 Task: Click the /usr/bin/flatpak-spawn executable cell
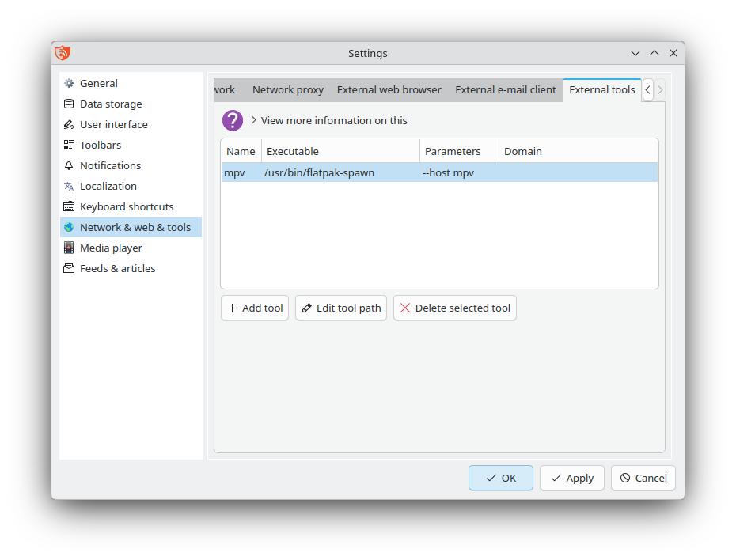tap(340, 172)
